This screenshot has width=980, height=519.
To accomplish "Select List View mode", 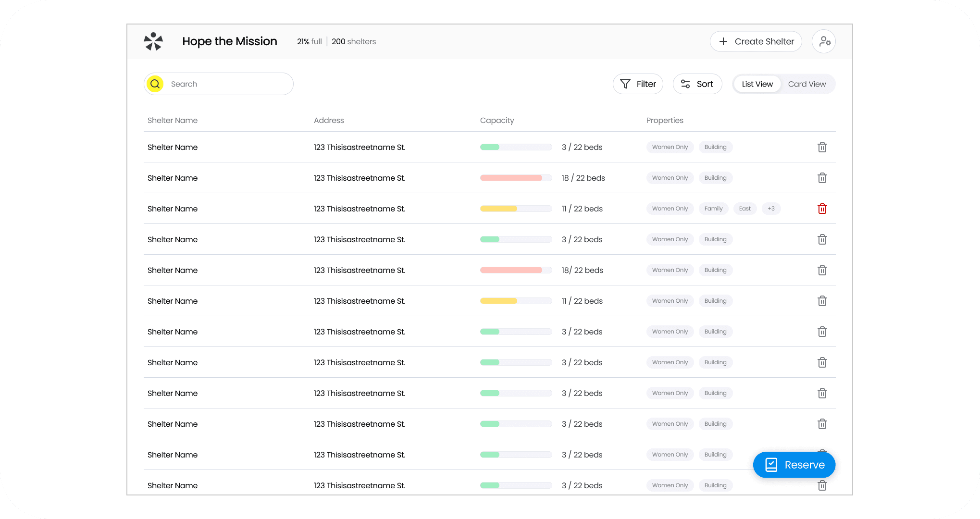I will click(x=757, y=84).
